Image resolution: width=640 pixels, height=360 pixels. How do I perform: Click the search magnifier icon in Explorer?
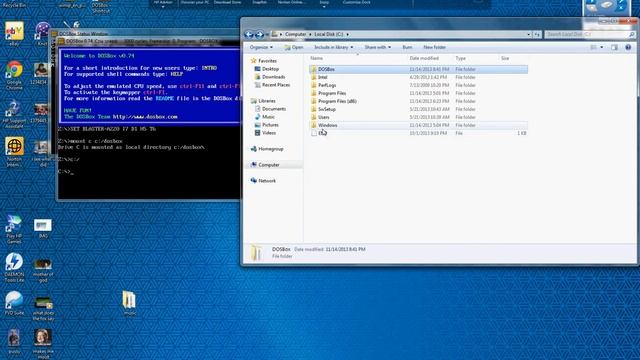pyautogui.click(x=631, y=35)
